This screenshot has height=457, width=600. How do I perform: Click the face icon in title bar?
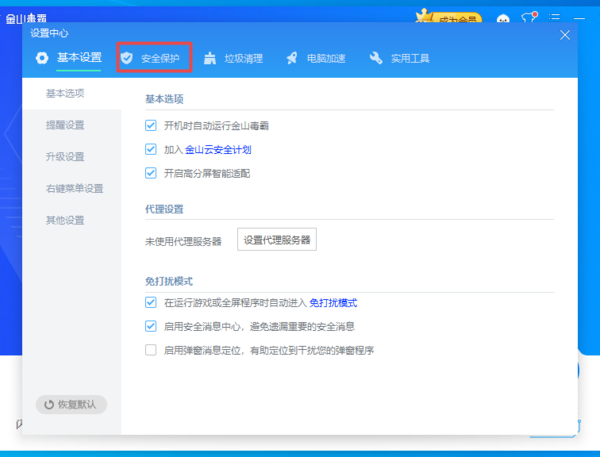pos(503,18)
